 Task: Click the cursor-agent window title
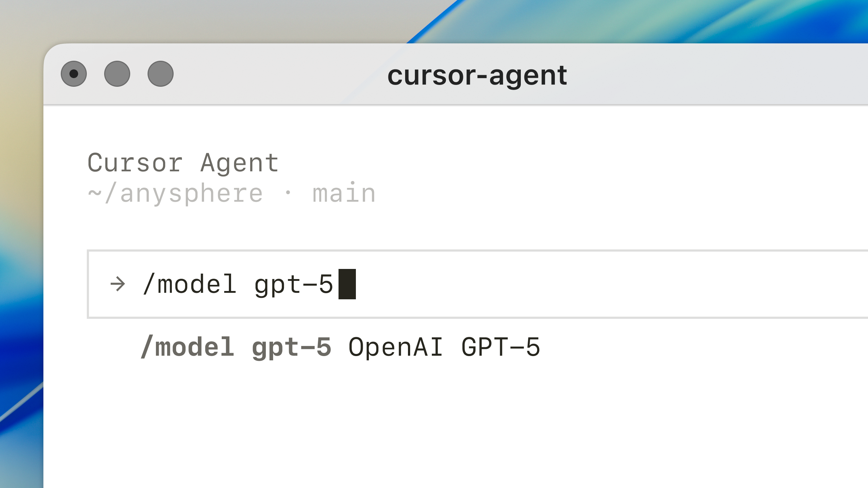coord(477,75)
